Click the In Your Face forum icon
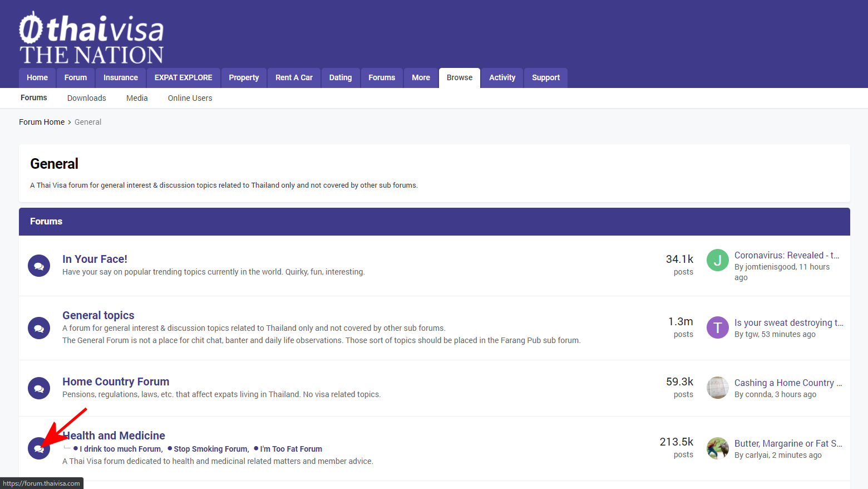The height and width of the screenshot is (489, 868). click(39, 266)
